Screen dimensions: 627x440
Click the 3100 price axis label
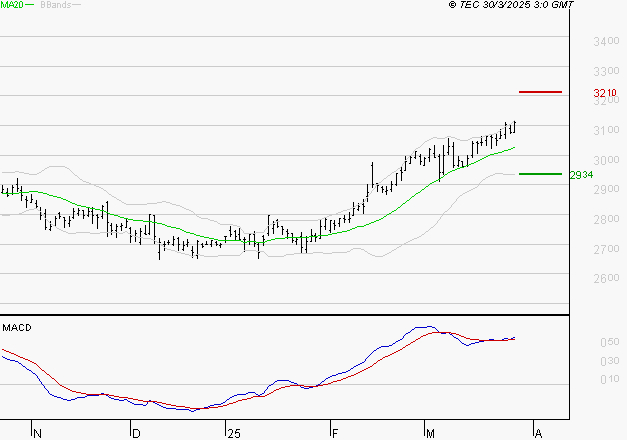pos(606,130)
